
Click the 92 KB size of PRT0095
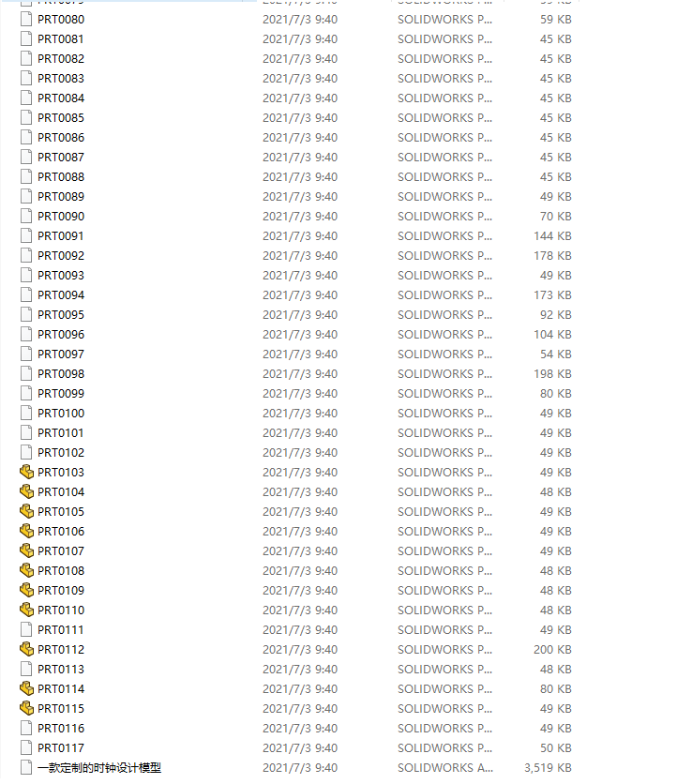555,314
